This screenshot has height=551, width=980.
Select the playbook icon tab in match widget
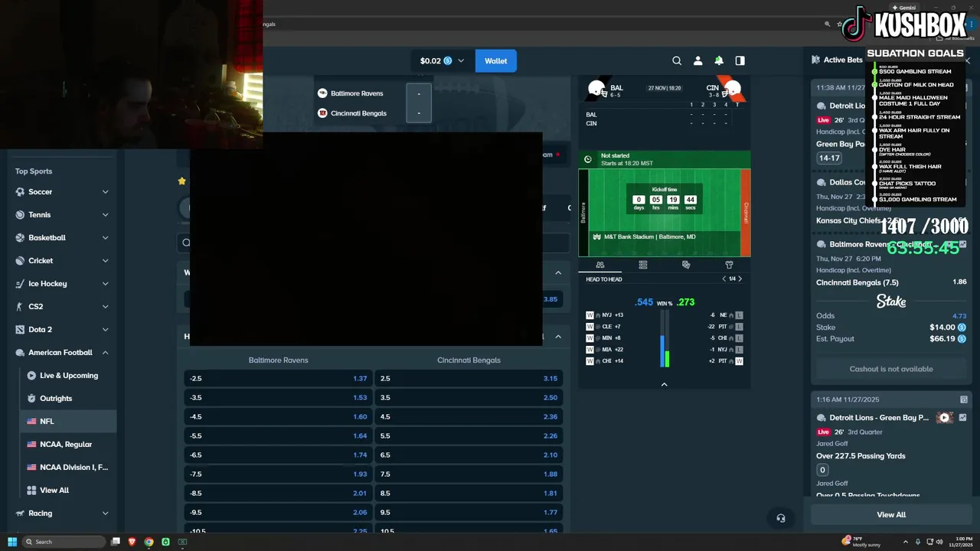click(x=686, y=265)
